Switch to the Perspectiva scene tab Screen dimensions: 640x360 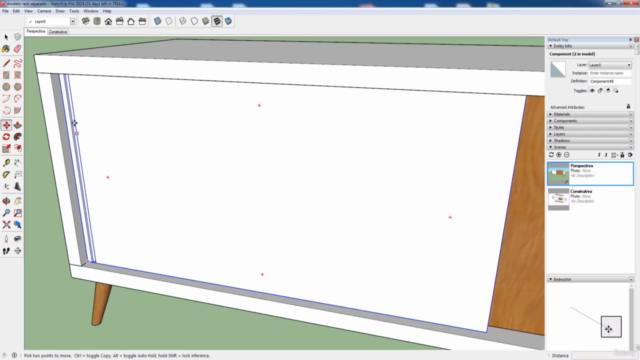click(x=36, y=31)
